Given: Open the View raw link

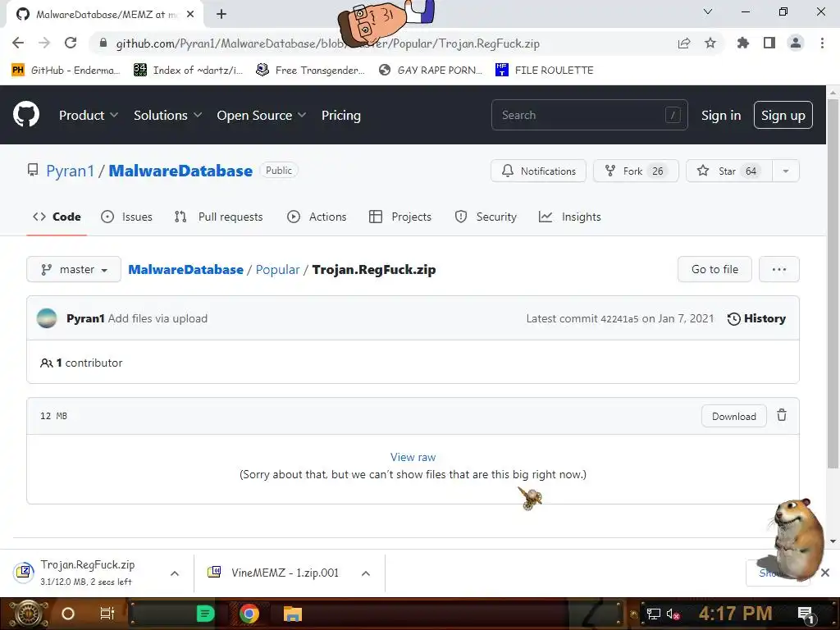Looking at the screenshot, I should click(413, 457).
